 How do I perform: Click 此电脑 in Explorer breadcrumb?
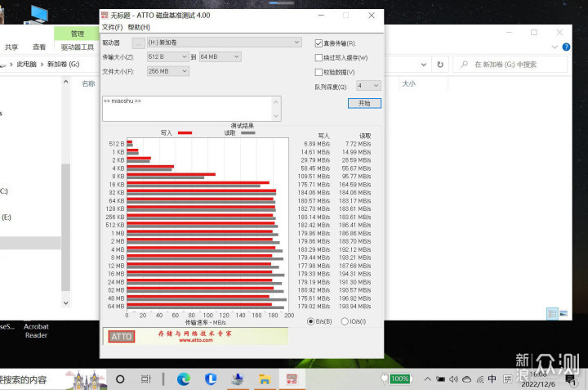click(x=26, y=65)
